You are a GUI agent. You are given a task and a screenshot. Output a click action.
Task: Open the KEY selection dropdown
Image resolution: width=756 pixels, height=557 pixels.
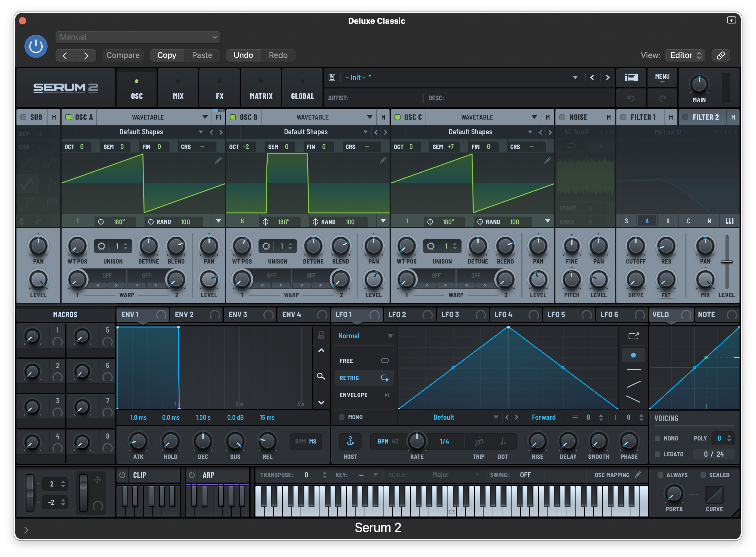(367, 475)
